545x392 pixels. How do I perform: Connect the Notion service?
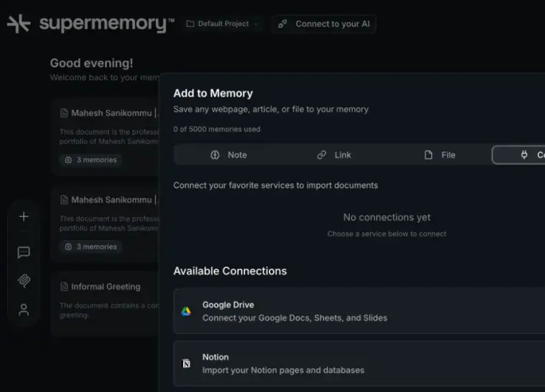(x=359, y=363)
